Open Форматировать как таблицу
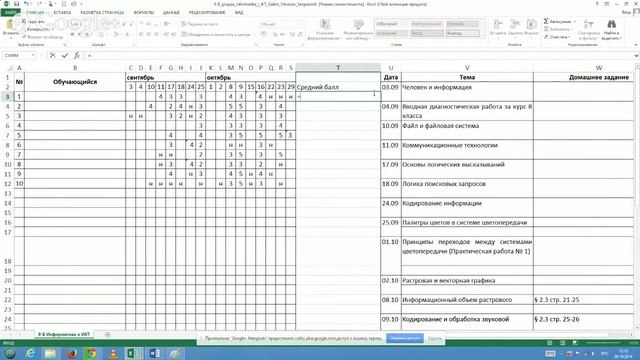 [358, 30]
